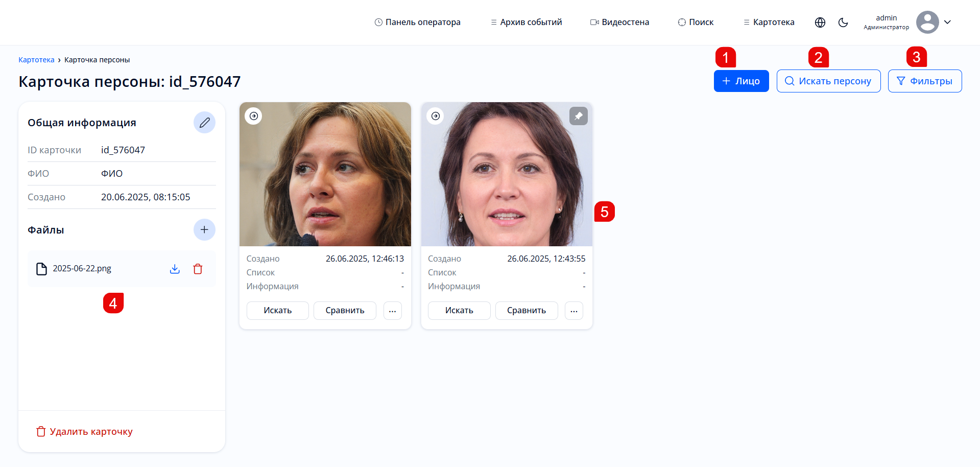Download the 2025-06-22.png file
The width and height of the screenshot is (980, 467).
pos(175,269)
